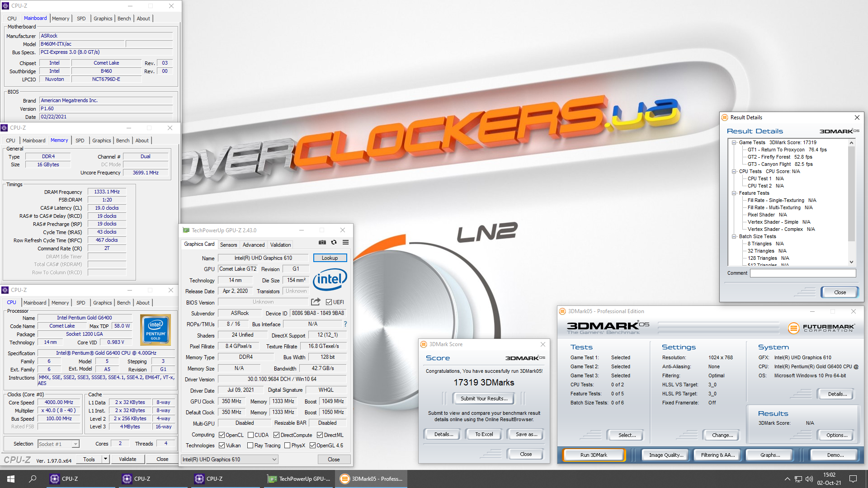Open the Sensors tab in GPU-Z
This screenshot has width=868, height=488.
pos(228,245)
